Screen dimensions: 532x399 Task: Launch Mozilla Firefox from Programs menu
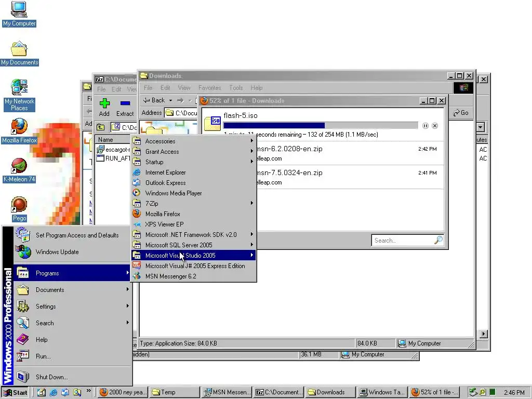pyautogui.click(x=193, y=214)
